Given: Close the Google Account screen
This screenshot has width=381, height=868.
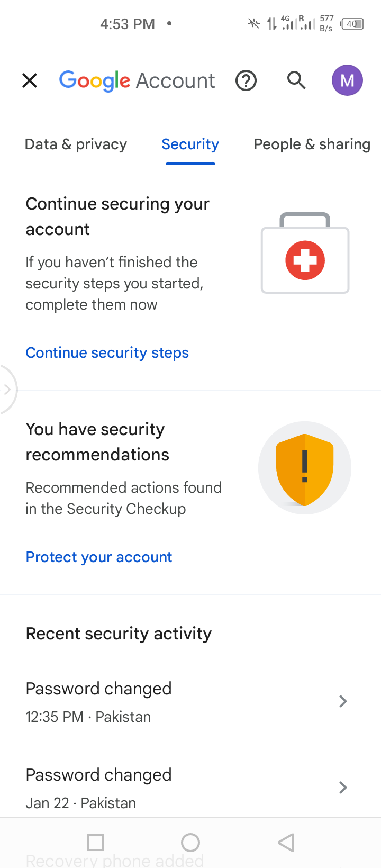Looking at the screenshot, I should (x=30, y=80).
